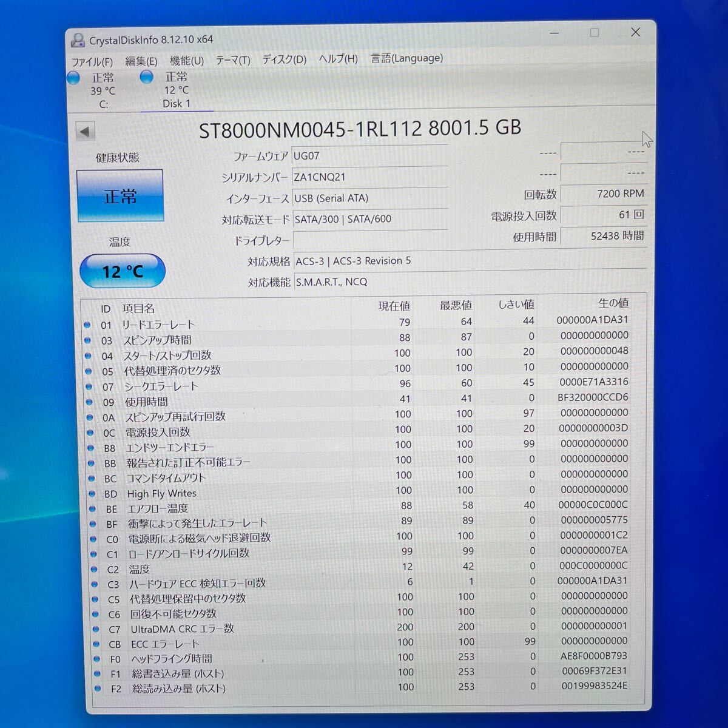728x728 pixels.
Task: Click the 最悪値 column header
Action: (456, 305)
